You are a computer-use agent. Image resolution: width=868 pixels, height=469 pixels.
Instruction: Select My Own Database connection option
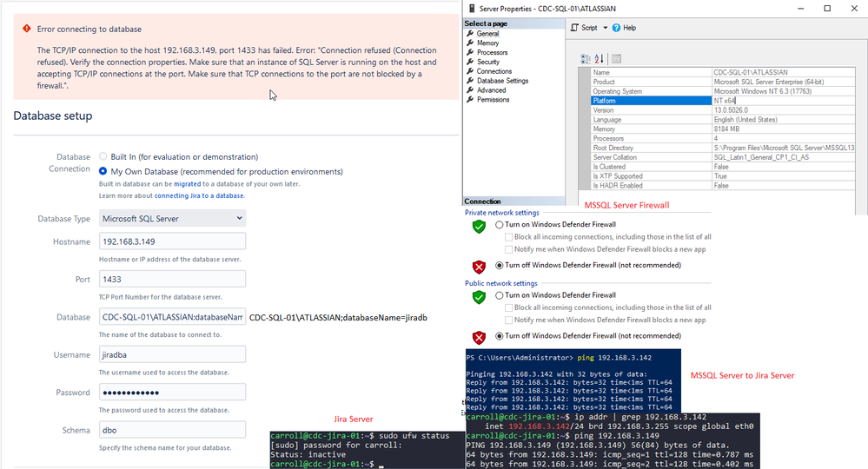click(x=103, y=171)
